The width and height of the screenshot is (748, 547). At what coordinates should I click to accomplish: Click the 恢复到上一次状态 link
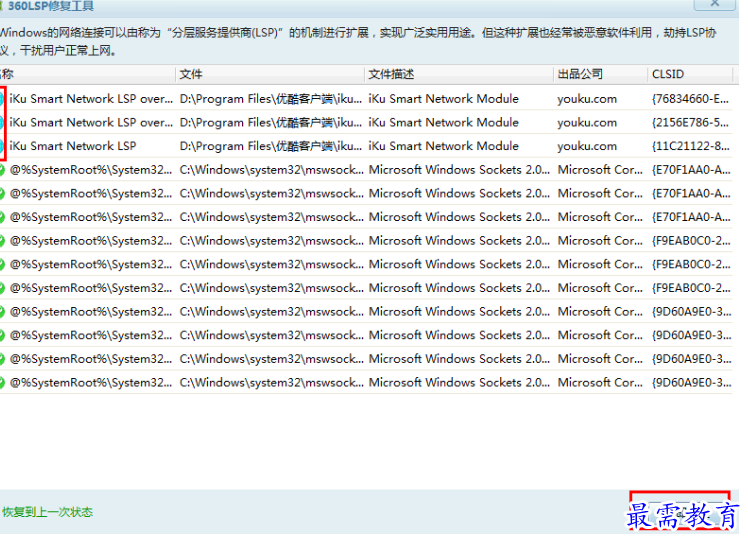(x=47, y=512)
